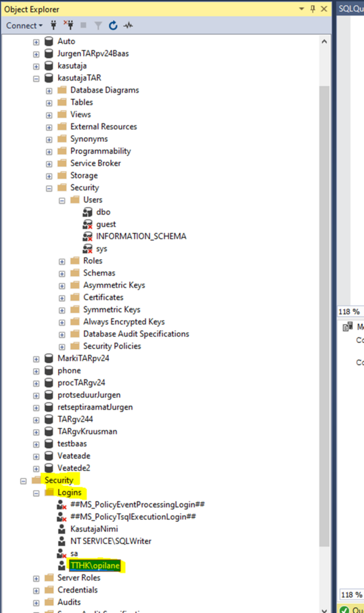
Task: Collapse the kasutajaTAR database node
Action: click(x=36, y=78)
